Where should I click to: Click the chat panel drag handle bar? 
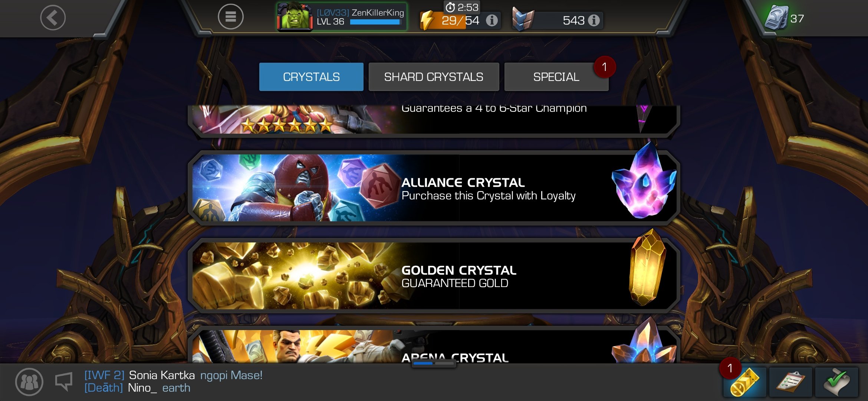(434, 363)
